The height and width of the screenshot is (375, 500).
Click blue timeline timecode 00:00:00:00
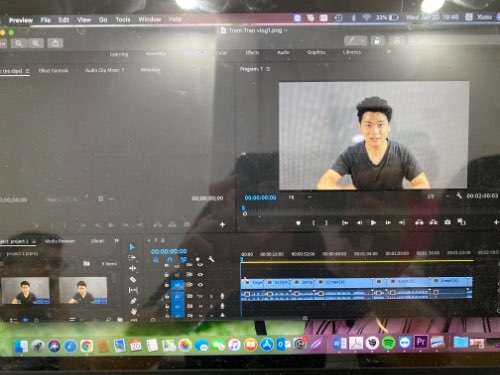[x=169, y=251]
